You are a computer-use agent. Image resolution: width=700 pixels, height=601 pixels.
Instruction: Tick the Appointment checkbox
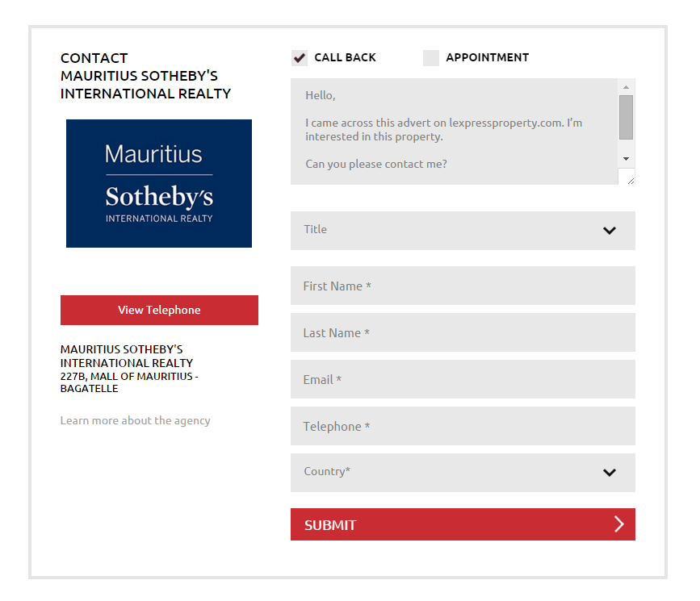[431, 58]
